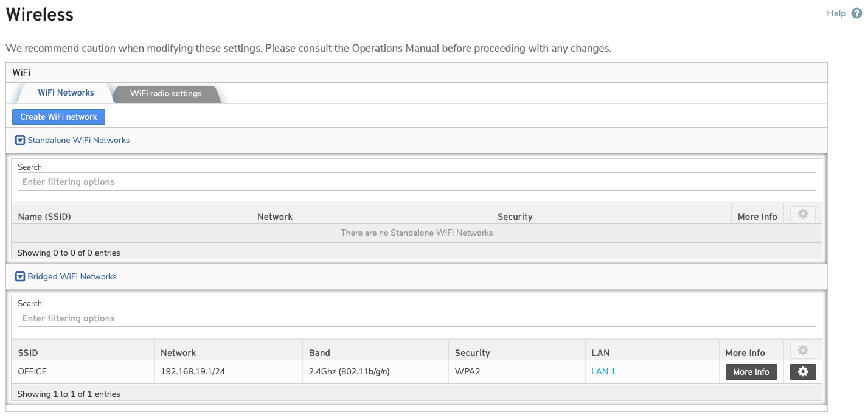This screenshot has width=868, height=420.
Task: Collapse Standalone WiFi Networks using arrow icon
Action: (x=20, y=140)
